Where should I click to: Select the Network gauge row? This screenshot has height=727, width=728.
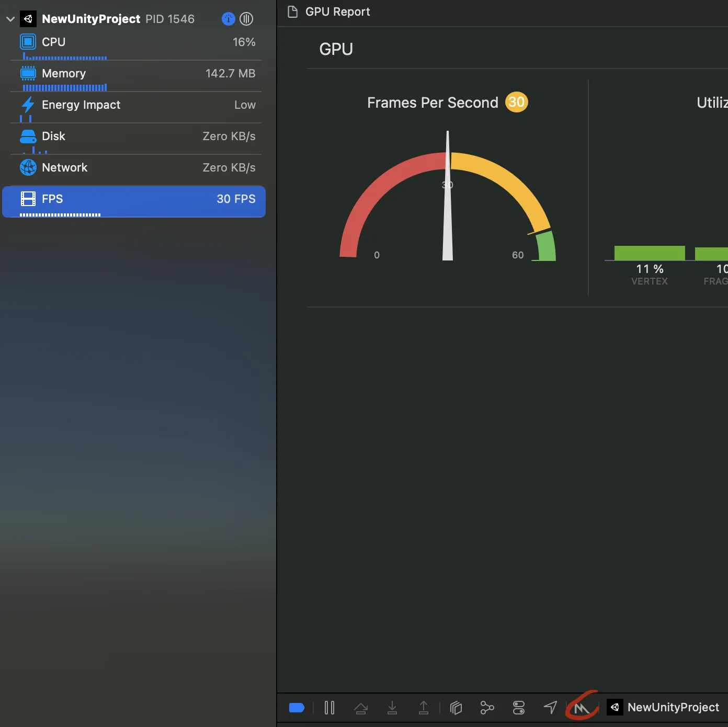point(136,168)
